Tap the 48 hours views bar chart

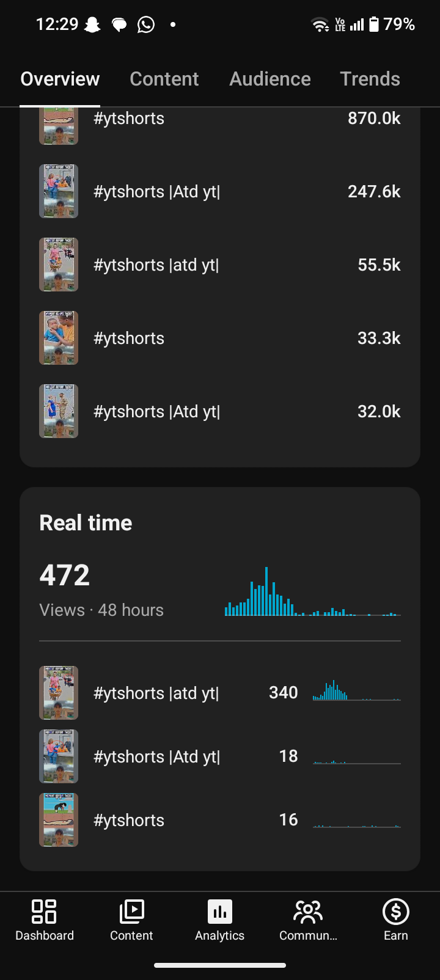pos(313,591)
